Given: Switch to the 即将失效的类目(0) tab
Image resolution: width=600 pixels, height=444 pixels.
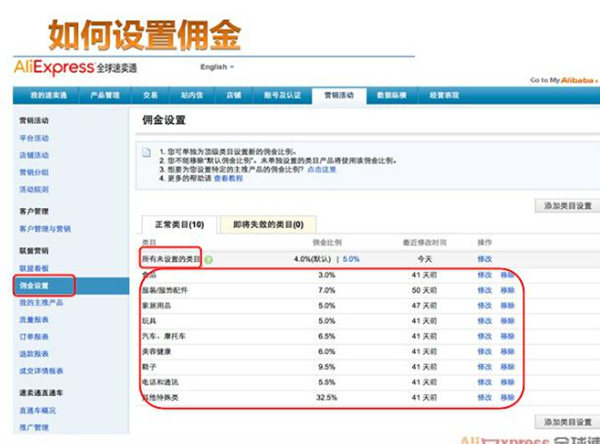Looking at the screenshot, I should click(x=267, y=225).
